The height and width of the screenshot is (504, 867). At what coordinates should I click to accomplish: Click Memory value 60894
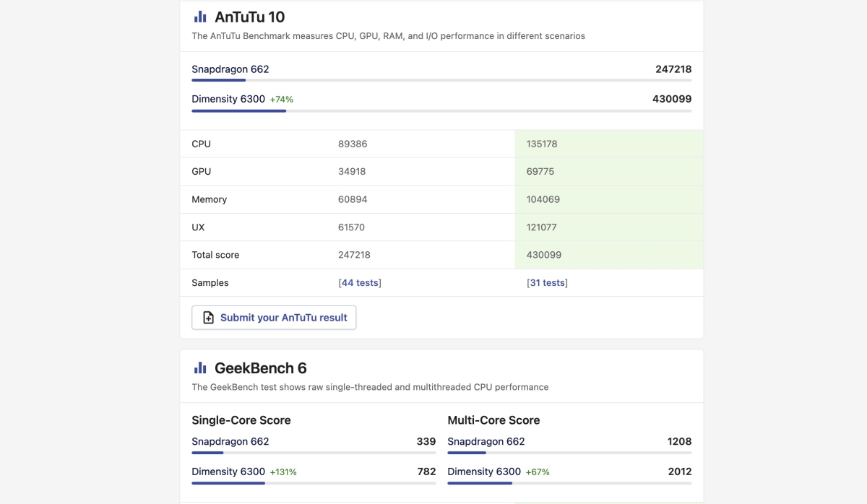pyautogui.click(x=353, y=199)
